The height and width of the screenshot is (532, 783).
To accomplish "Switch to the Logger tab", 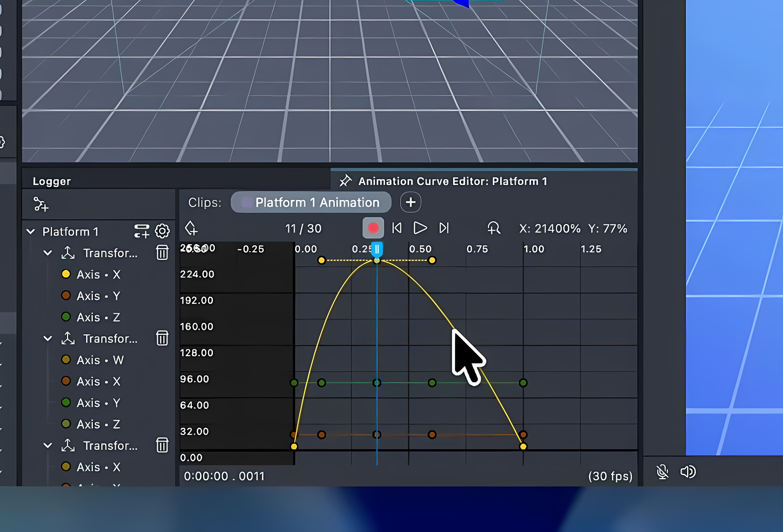I will coord(51,181).
